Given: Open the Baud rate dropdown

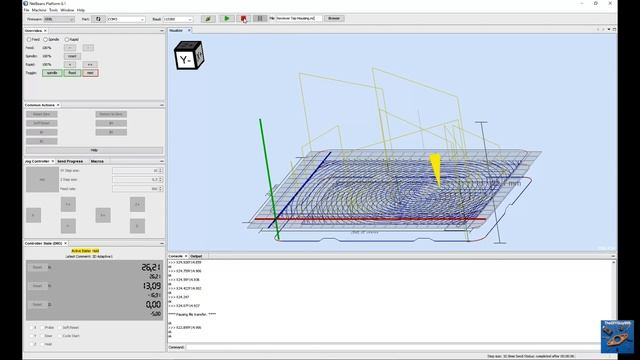Looking at the screenshot, I should coord(178,19).
